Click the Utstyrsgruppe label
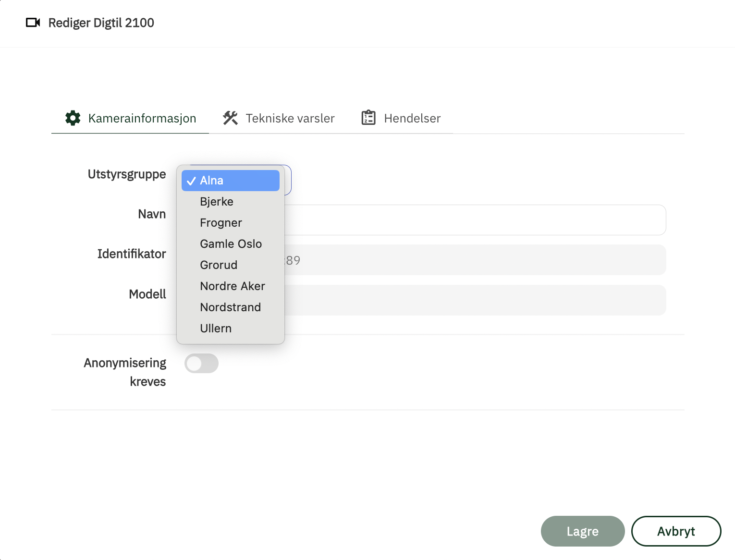The height and width of the screenshot is (560, 735). pyautogui.click(x=127, y=174)
